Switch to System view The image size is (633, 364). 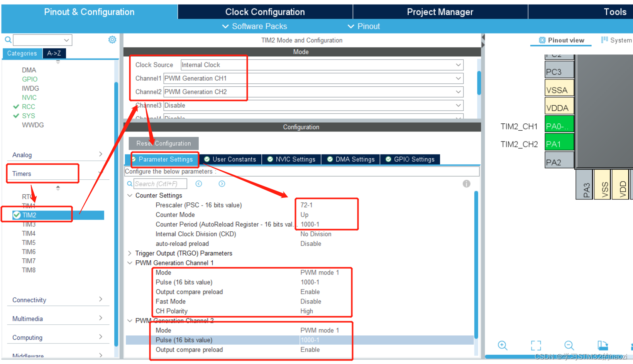(x=616, y=40)
